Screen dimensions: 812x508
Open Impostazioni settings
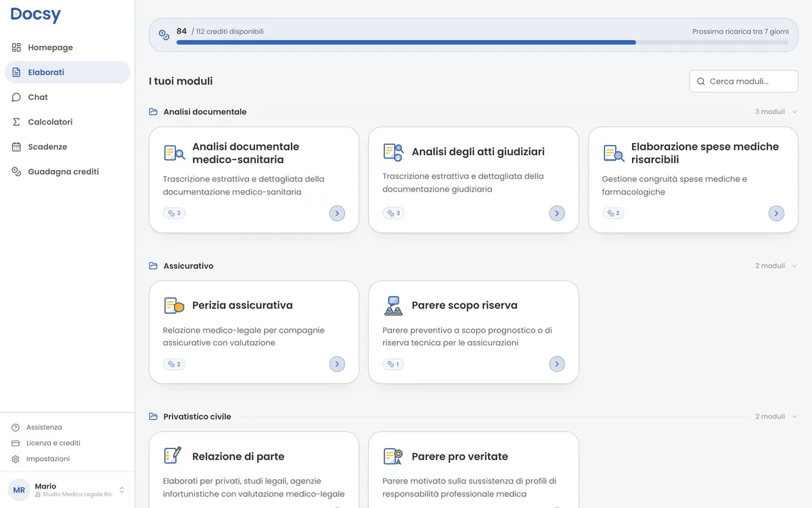coord(48,459)
